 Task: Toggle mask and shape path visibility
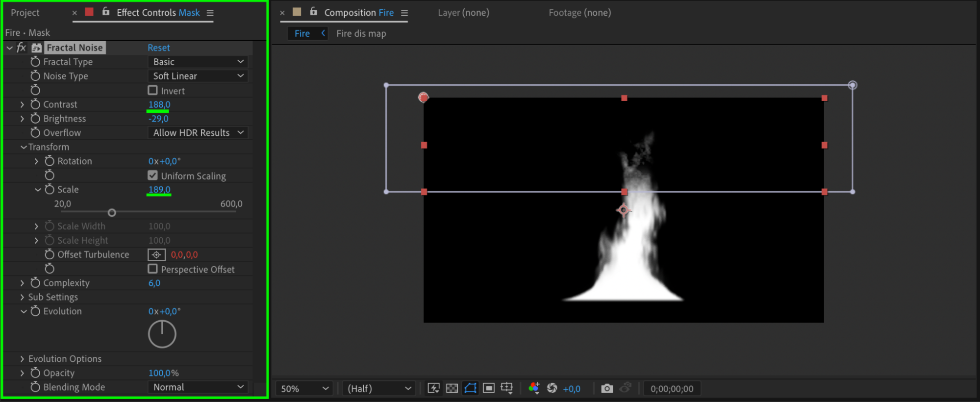[470, 388]
